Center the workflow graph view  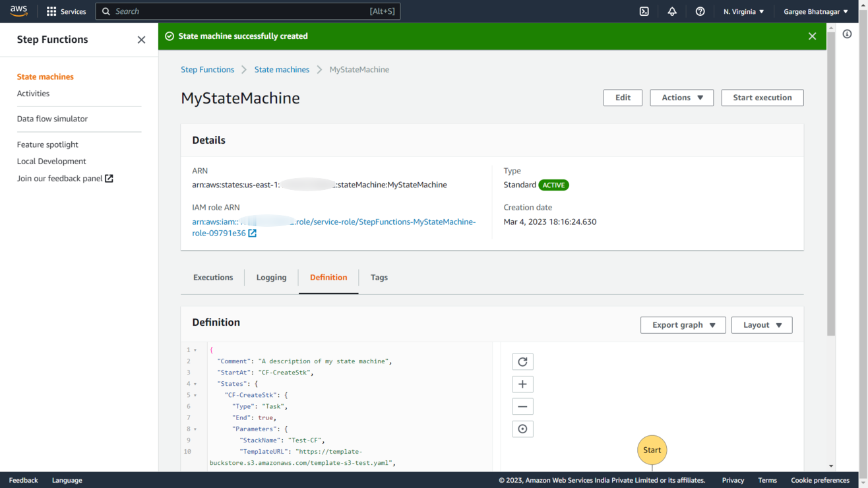point(522,429)
